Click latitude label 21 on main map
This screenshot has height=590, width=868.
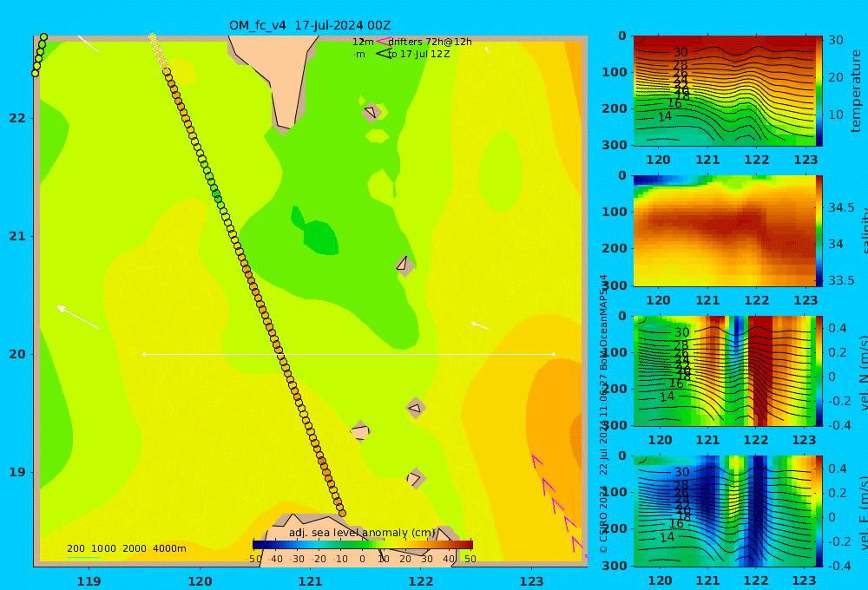coord(17,236)
